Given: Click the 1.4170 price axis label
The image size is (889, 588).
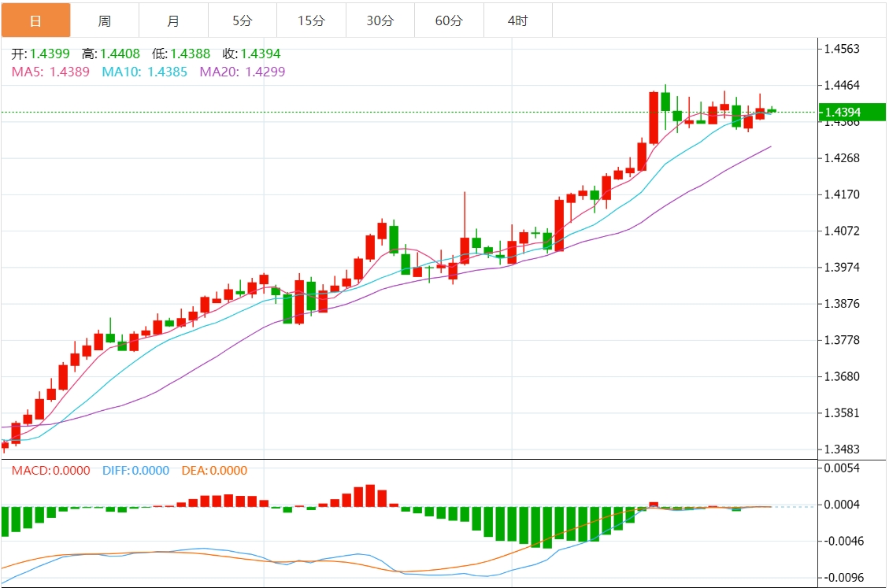Looking at the screenshot, I should click(x=842, y=194).
